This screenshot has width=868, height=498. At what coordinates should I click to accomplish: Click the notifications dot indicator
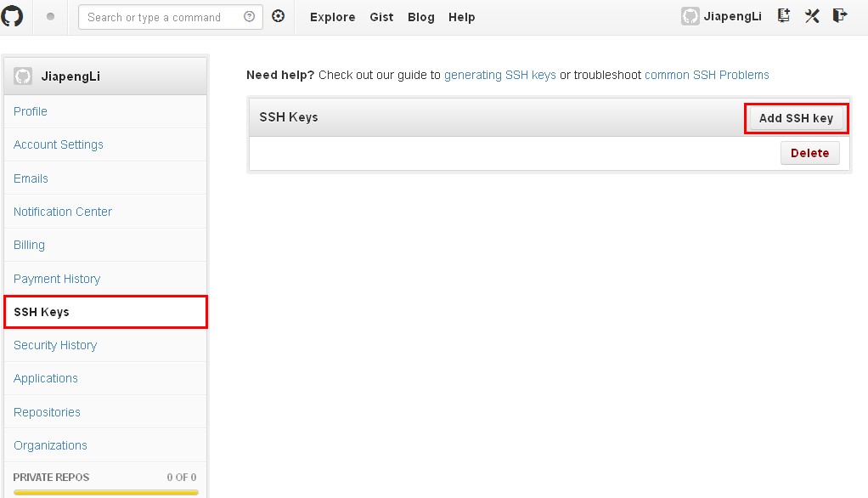[50, 17]
